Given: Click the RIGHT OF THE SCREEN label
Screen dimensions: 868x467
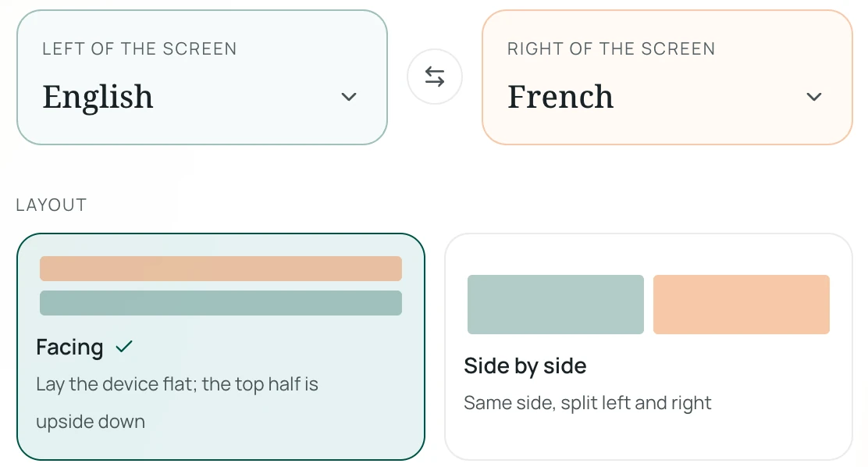Looking at the screenshot, I should point(611,48).
